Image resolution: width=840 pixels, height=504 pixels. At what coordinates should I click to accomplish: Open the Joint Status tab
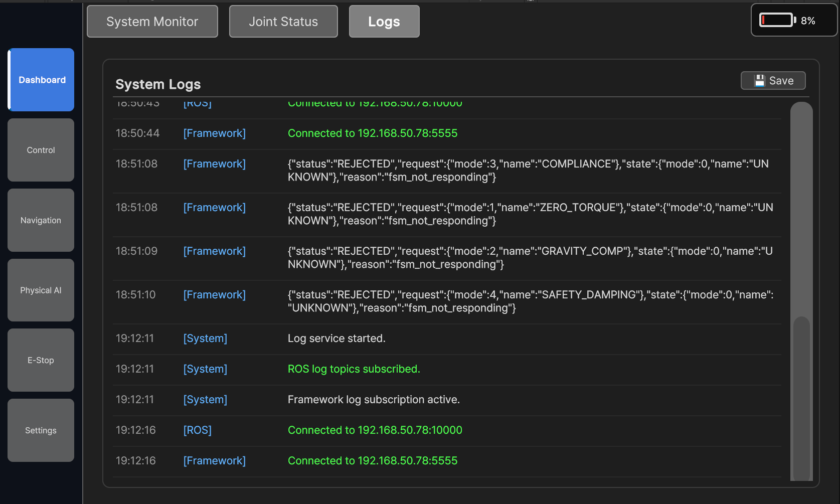tap(283, 22)
